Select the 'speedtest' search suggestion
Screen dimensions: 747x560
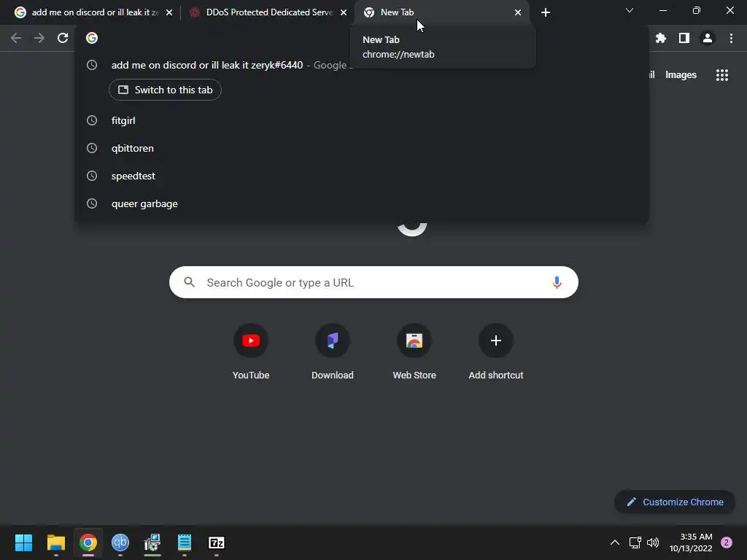tap(362, 176)
